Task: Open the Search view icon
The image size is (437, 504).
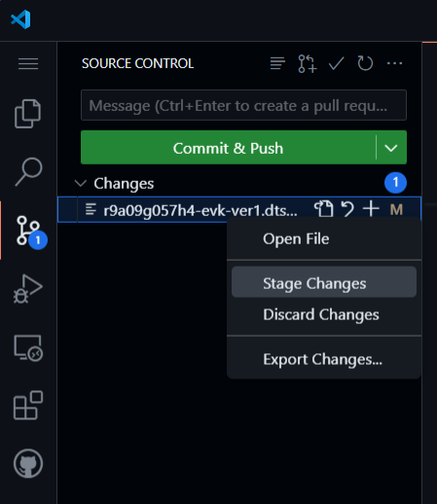Action: pos(28,171)
